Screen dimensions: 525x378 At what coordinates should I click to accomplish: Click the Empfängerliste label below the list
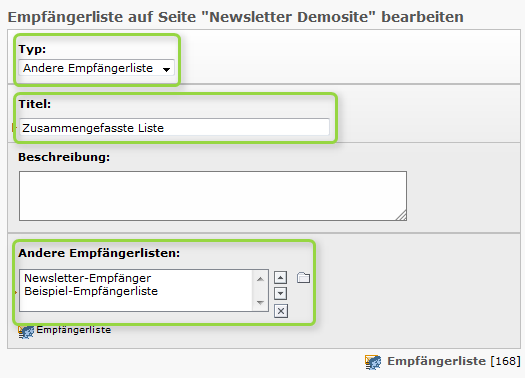point(74,330)
